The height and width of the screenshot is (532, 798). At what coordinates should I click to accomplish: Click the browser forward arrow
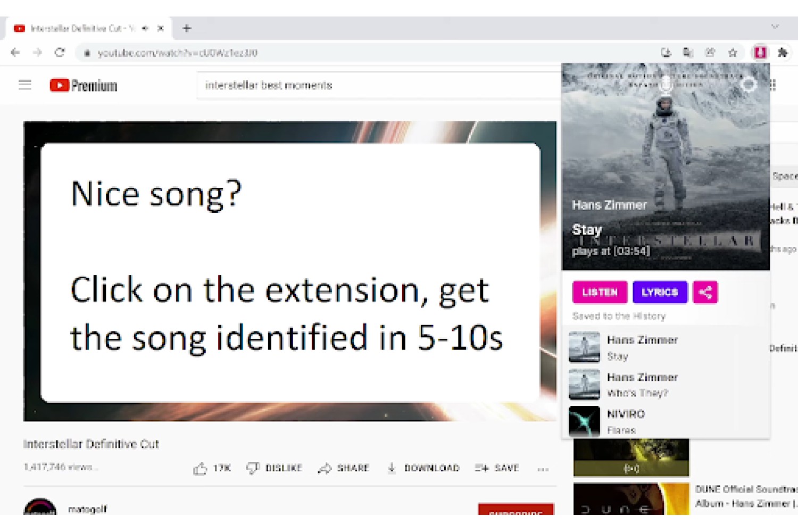pos(37,53)
